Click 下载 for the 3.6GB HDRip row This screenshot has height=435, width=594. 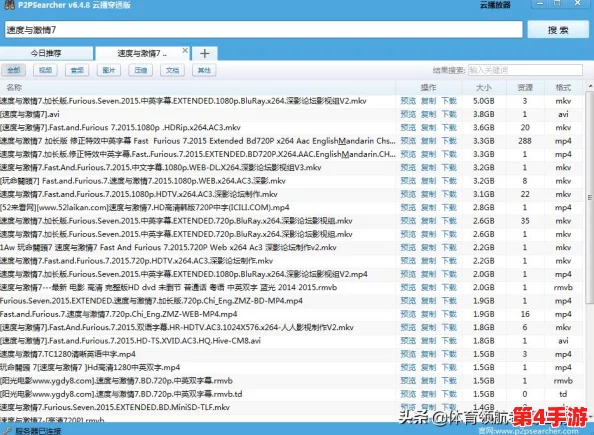pos(449,127)
